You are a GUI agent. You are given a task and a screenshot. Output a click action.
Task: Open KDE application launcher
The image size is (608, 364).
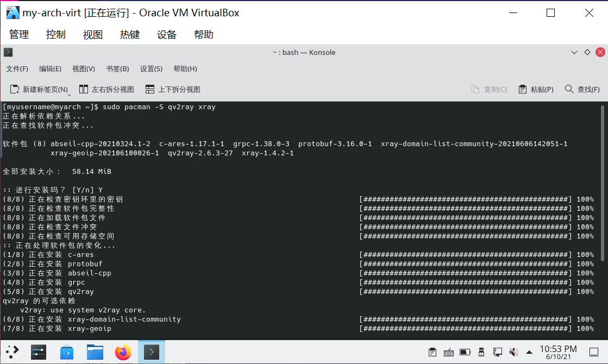12,352
